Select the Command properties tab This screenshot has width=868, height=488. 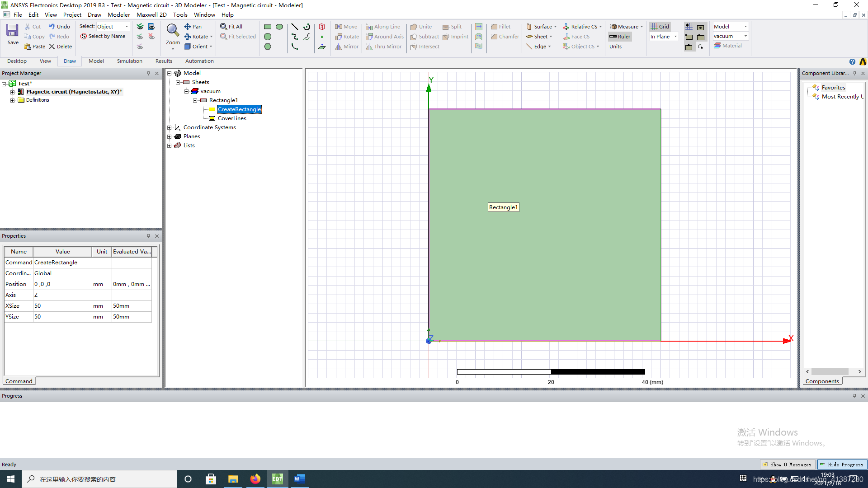[19, 381]
